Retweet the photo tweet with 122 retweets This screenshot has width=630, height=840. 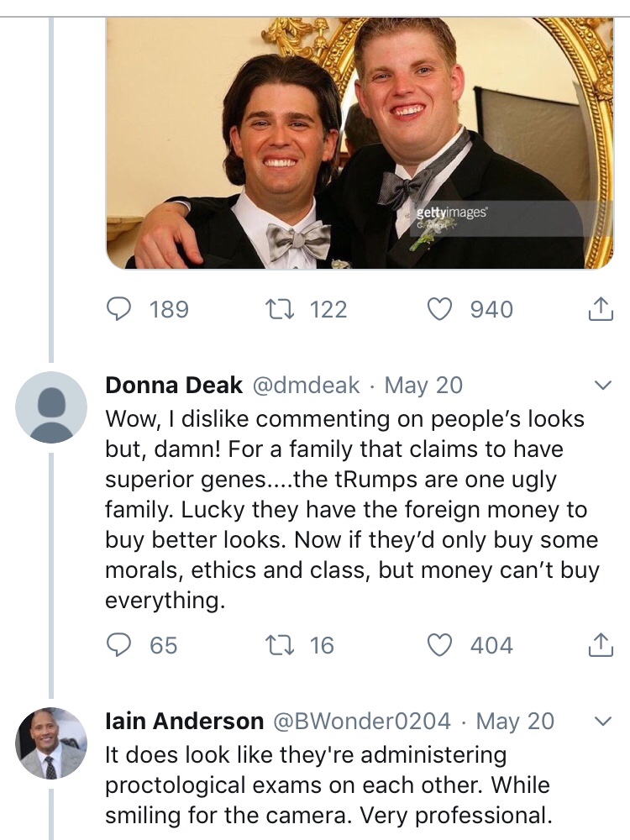click(x=276, y=310)
